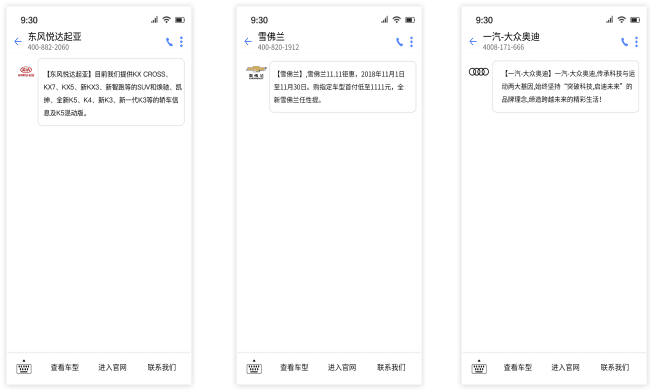Screen dimensions: 653x392
Task: Tap the 一汽-大众奥迪 contact title
Action: pyautogui.click(x=511, y=37)
